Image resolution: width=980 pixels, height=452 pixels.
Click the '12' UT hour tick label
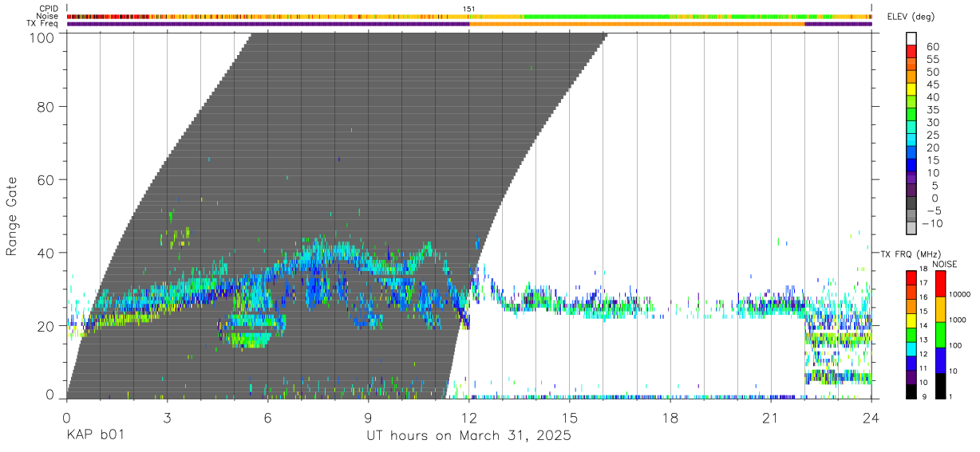(469, 418)
